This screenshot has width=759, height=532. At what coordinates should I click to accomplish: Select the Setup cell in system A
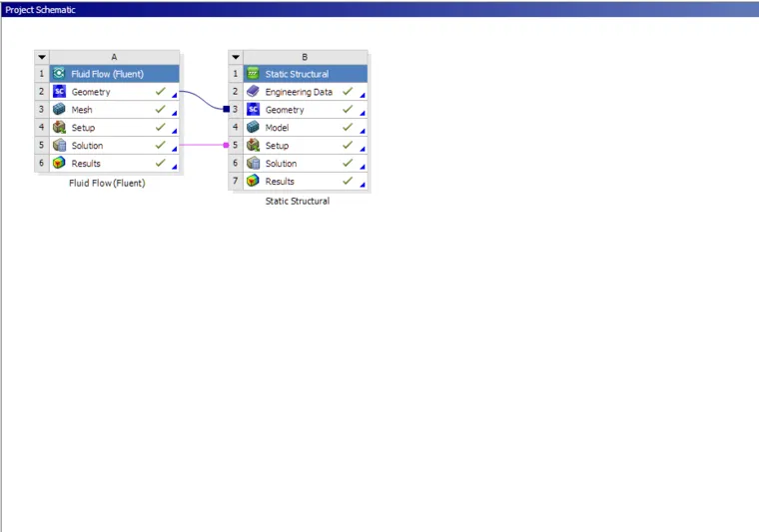[x=114, y=127]
